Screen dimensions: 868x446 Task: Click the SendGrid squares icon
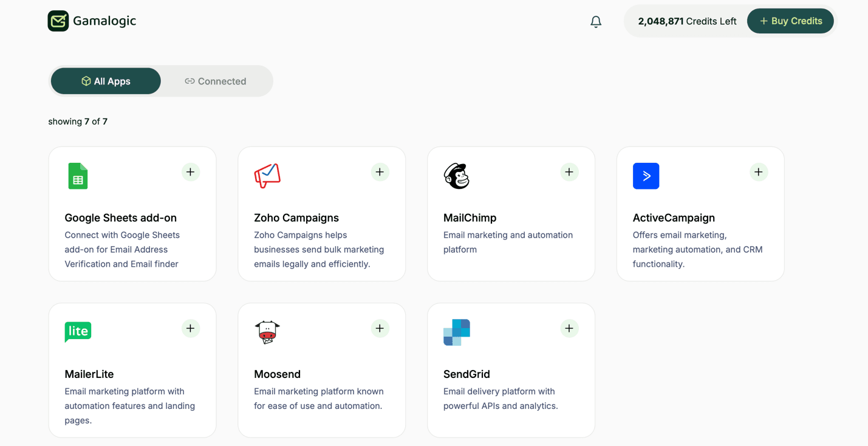pos(456,332)
